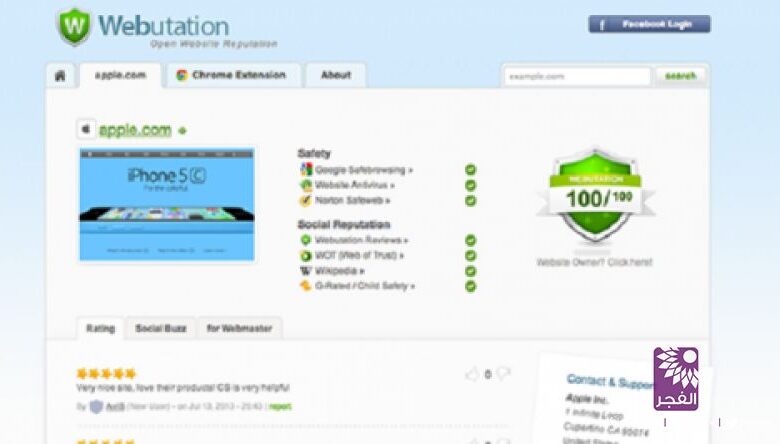The width and height of the screenshot is (780, 444).
Task: Click the thumbs down icon on review
Action: click(503, 374)
